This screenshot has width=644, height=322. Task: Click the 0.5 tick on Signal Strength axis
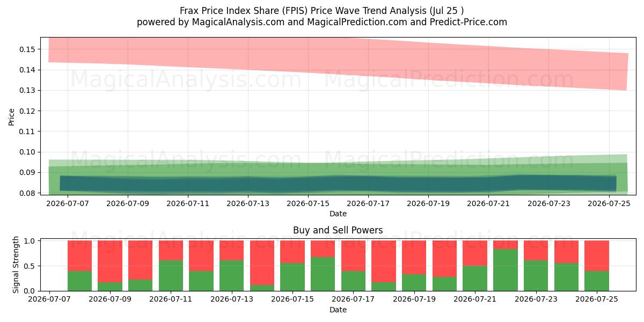[30, 266]
